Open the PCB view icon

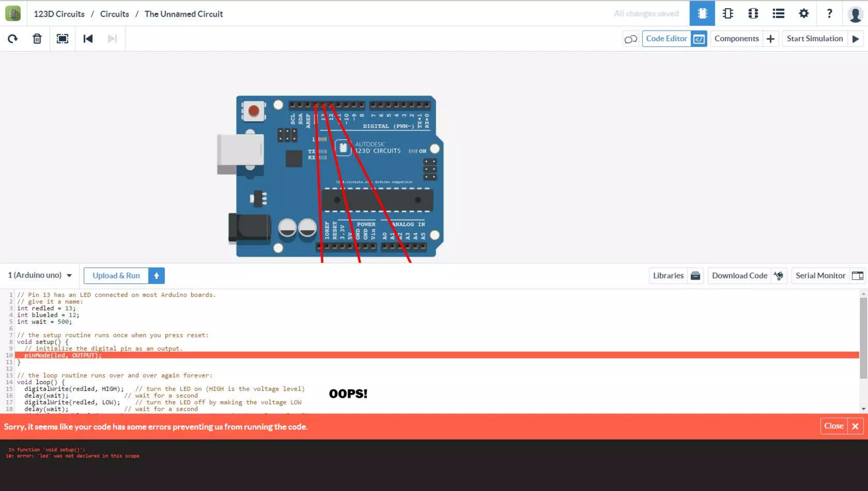pos(753,14)
